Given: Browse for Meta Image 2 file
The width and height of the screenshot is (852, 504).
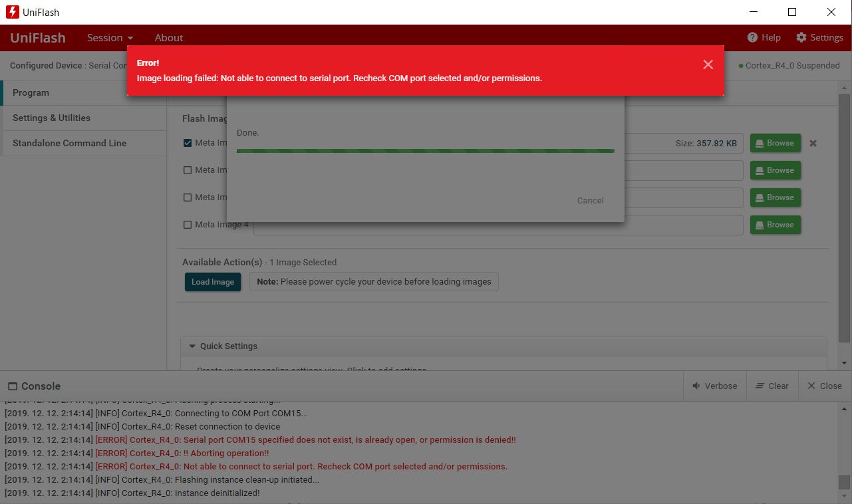Looking at the screenshot, I should 775,170.
